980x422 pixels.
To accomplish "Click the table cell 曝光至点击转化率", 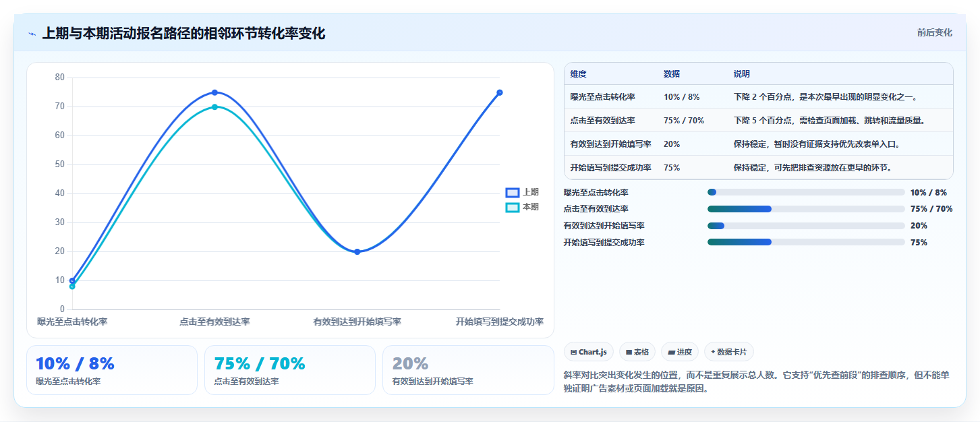I will point(602,97).
